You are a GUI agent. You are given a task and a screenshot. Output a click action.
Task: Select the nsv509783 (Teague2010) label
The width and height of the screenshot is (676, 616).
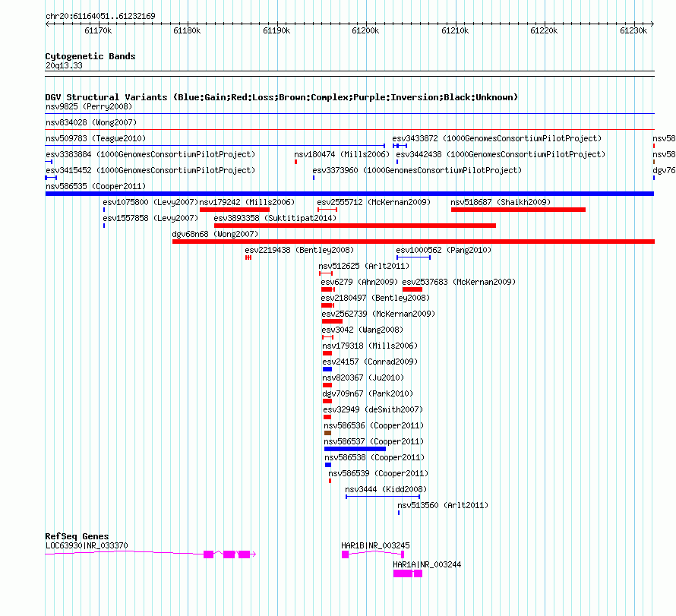pyautogui.click(x=96, y=138)
